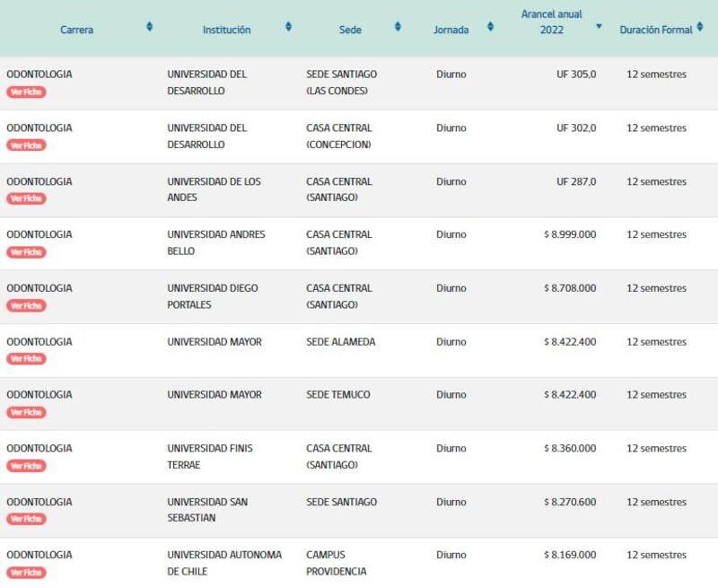Open Ver Ficha for Universidad Autonoma de Chile
This screenshot has height=588, width=718.
(x=26, y=573)
